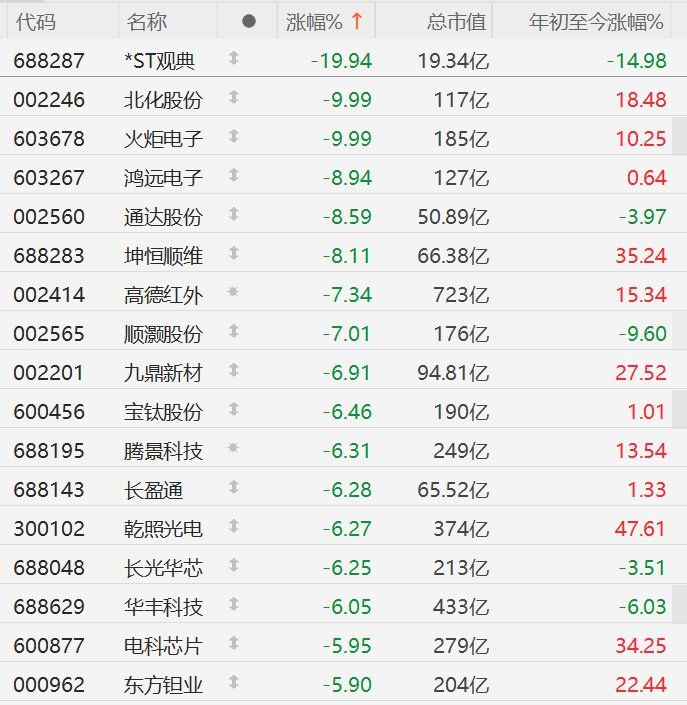The image size is (687, 705).
Task: Click the 433亿 market cap value
Action: (x=461, y=607)
